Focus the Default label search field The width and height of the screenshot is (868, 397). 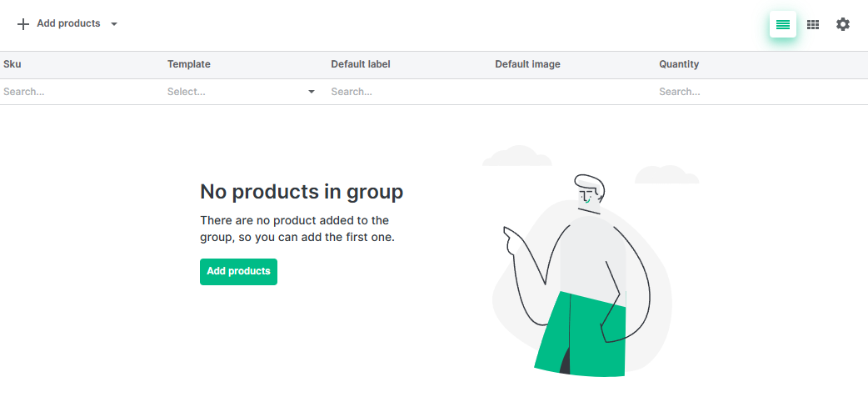(408, 92)
